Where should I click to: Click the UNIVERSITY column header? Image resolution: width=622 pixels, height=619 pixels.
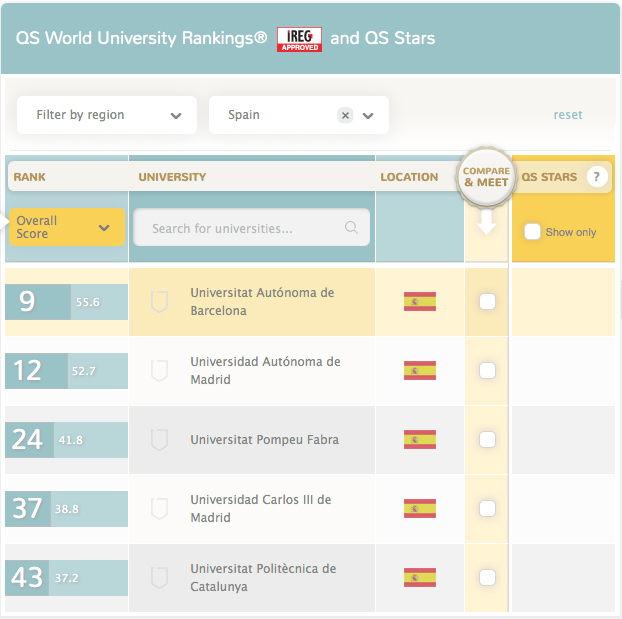(172, 177)
